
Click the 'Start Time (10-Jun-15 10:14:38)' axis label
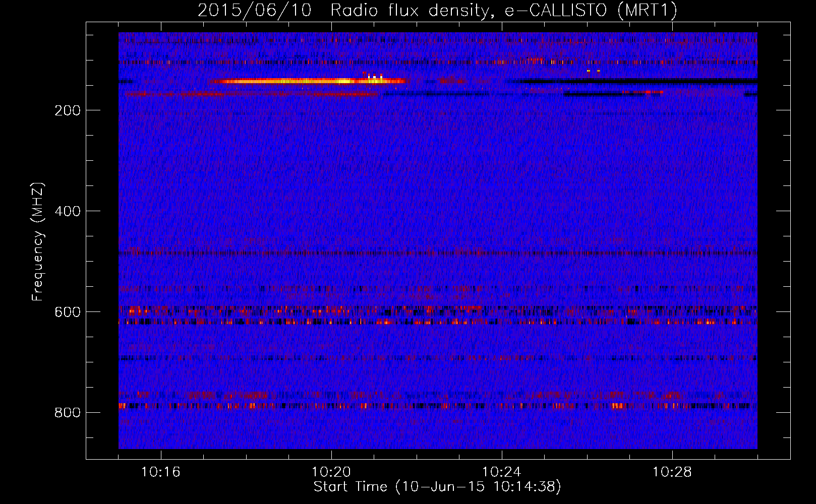click(437, 487)
